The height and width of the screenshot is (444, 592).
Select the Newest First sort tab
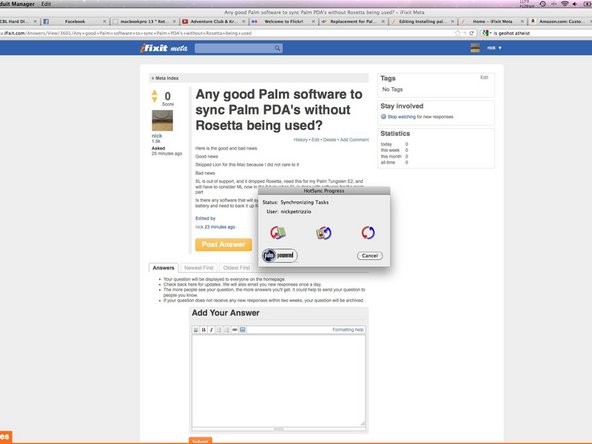pos(199,268)
